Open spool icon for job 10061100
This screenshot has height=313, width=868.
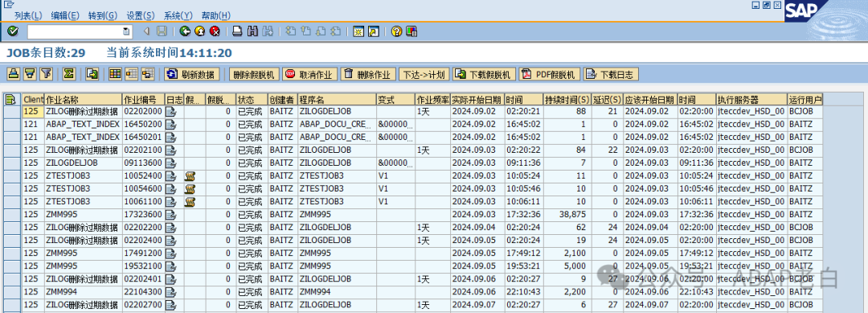[x=190, y=202]
